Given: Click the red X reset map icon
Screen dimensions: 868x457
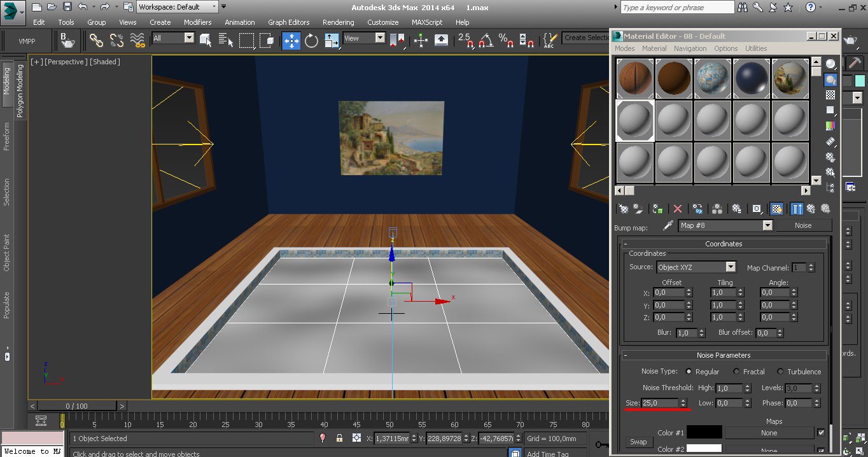Looking at the screenshot, I should point(678,209).
